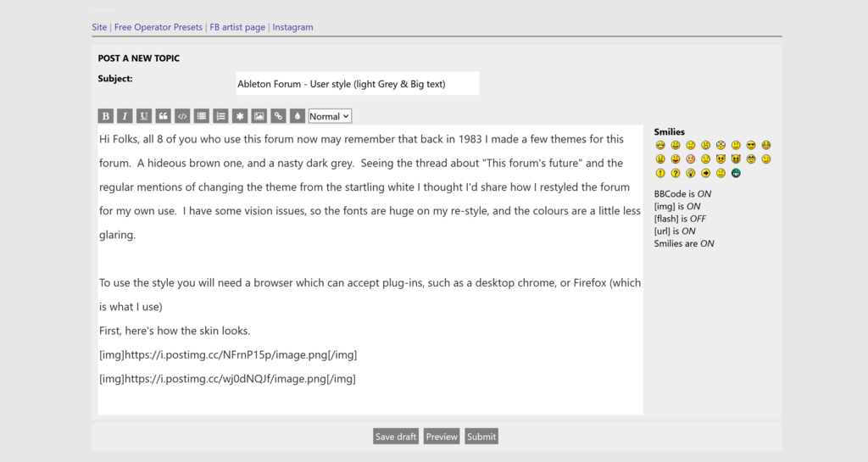Insert the cool sunglasses smiley
868x462 pixels.
pos(751,145)
